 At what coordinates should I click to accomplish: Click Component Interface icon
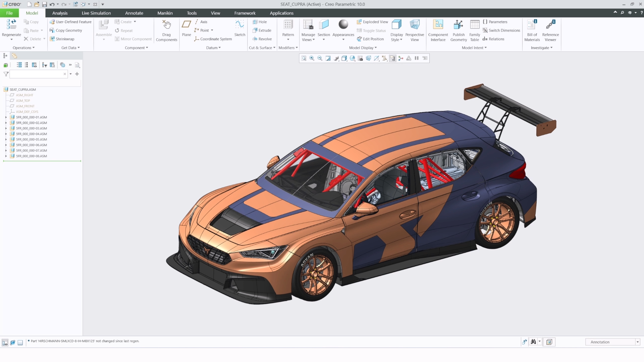pos(438,24)
